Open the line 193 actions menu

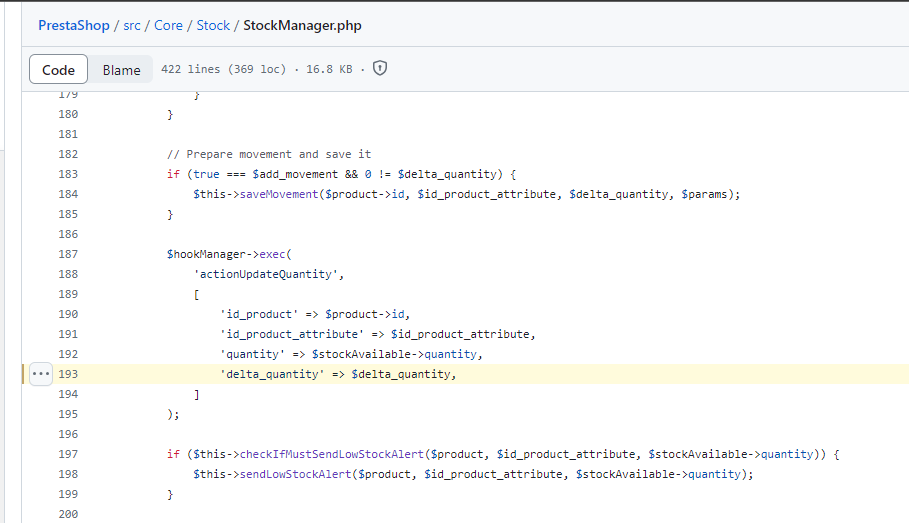click(41, 374)
